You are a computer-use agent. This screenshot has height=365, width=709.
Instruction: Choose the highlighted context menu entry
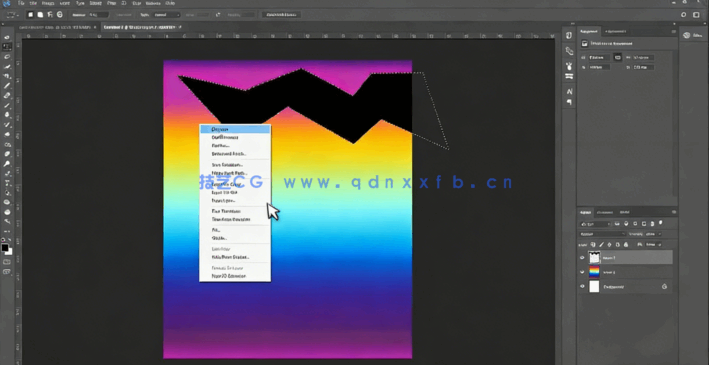[x=235, y=129]
